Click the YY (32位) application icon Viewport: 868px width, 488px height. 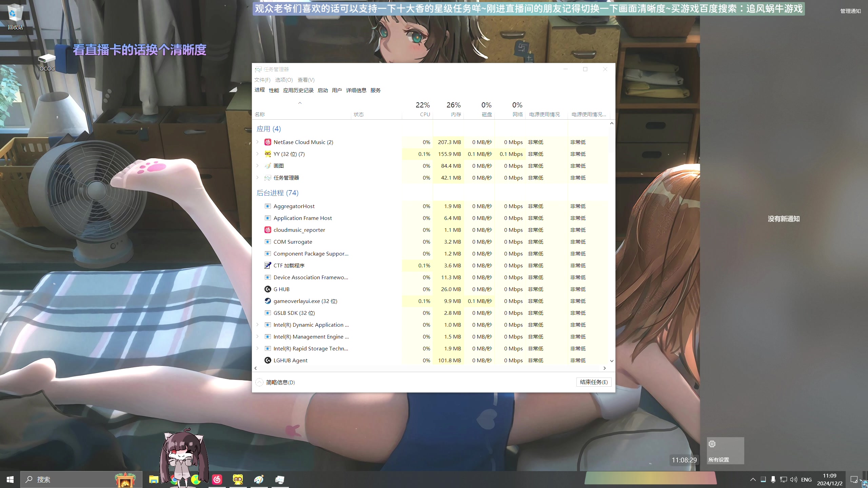point(268,154)
